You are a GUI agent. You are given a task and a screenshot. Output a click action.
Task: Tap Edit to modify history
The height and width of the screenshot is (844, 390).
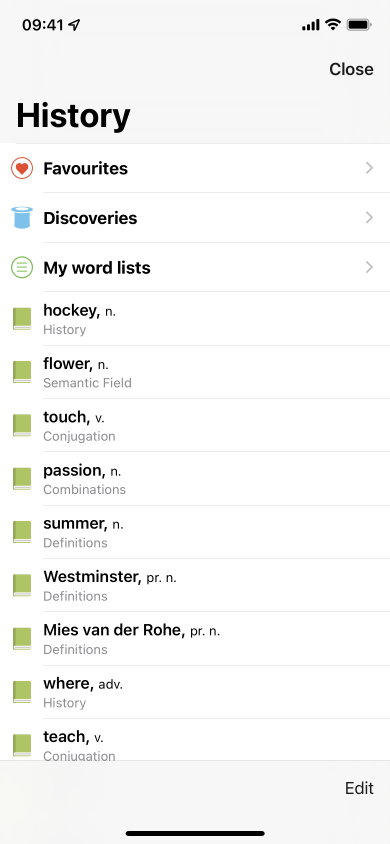point(359,788)
